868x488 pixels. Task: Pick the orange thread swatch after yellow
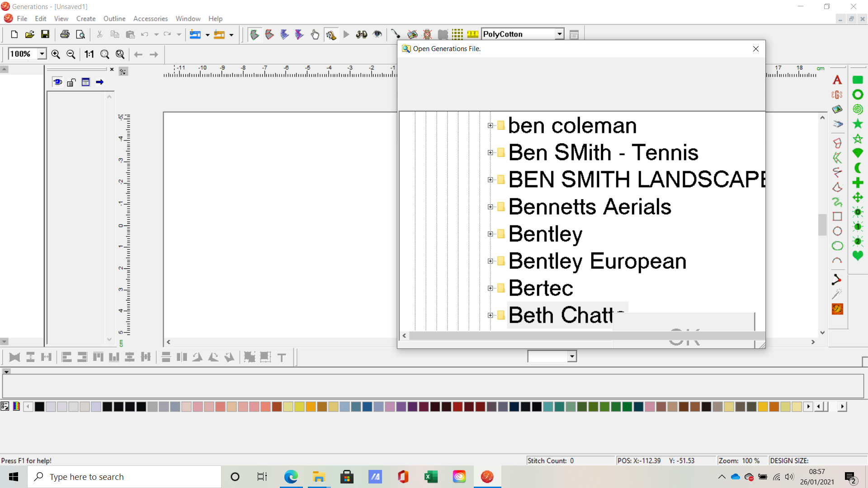311,407
